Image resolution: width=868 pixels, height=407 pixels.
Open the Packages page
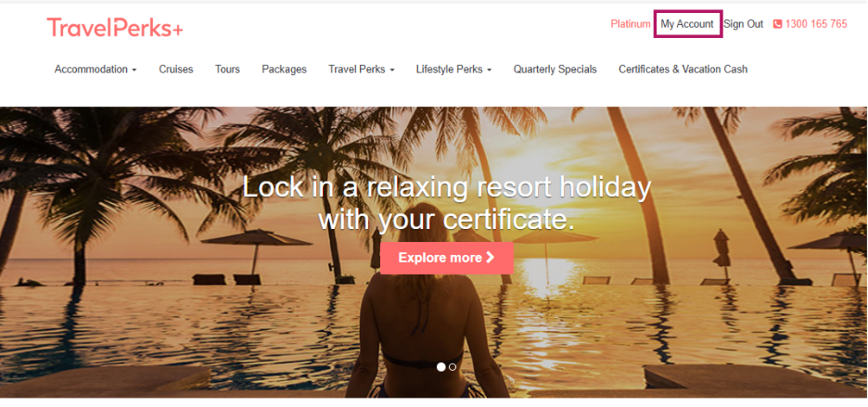pos(284,70)
